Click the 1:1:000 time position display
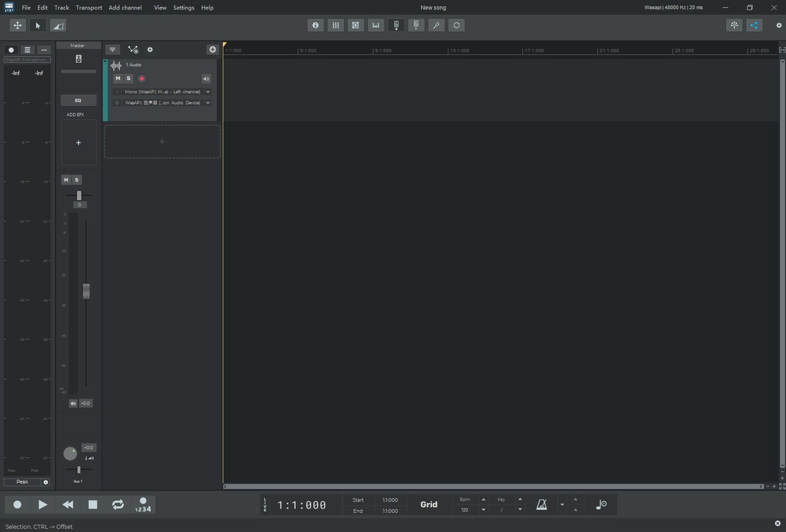The height and width of the screenshot is (532, 786). coord(302,505)
